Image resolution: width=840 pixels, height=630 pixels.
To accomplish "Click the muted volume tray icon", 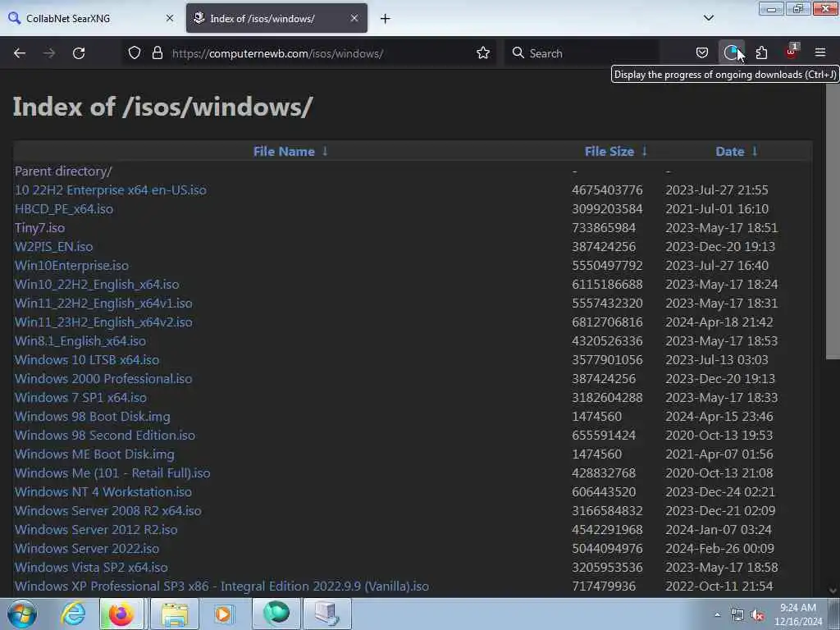I will tap(757, 615).
